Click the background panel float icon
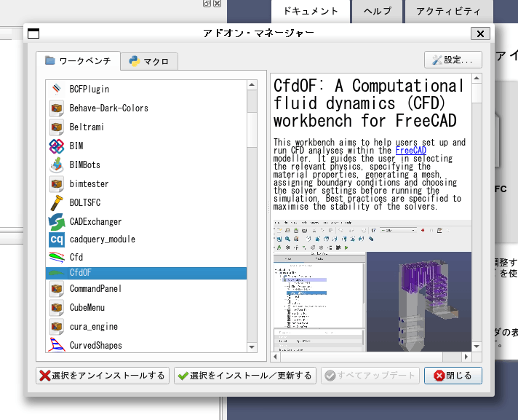The width and height of the screenshot is (518, 420). point(207,4)
